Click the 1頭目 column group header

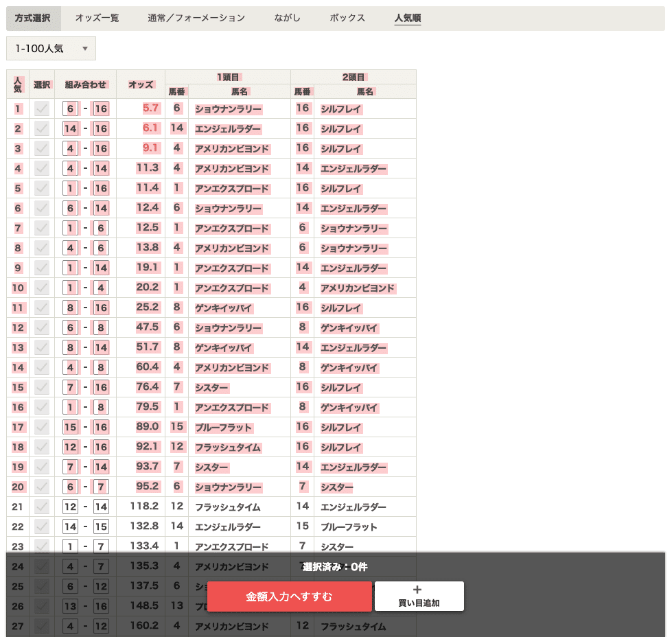pyautogui.click(x=228, y=77)
